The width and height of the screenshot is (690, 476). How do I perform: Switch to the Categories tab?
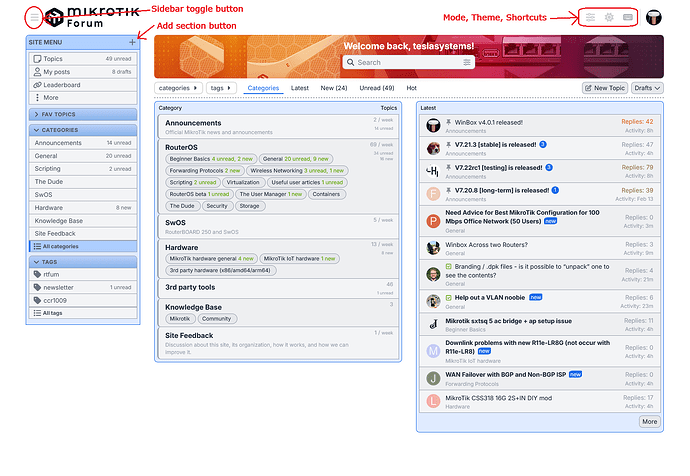tap(263, 88)
